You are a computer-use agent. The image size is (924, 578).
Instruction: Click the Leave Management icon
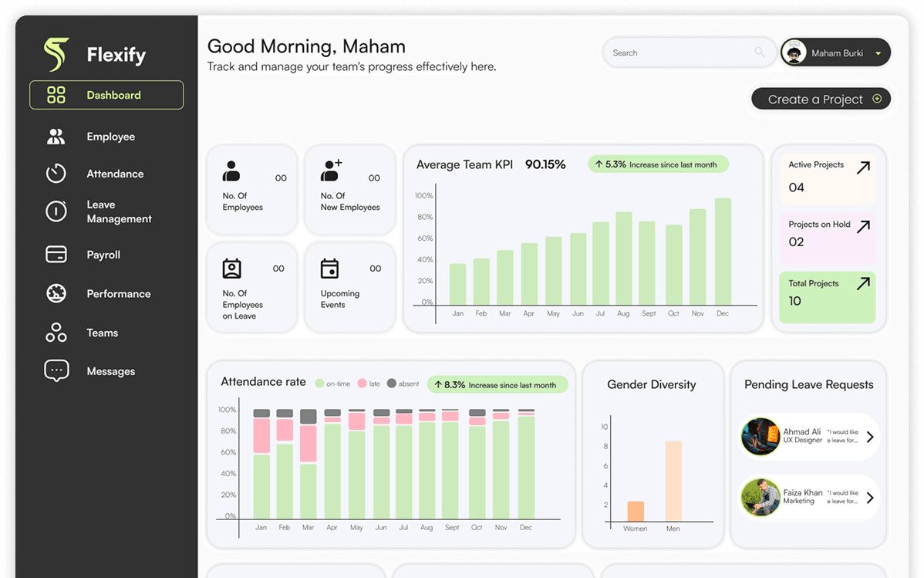tap(56, 211)
